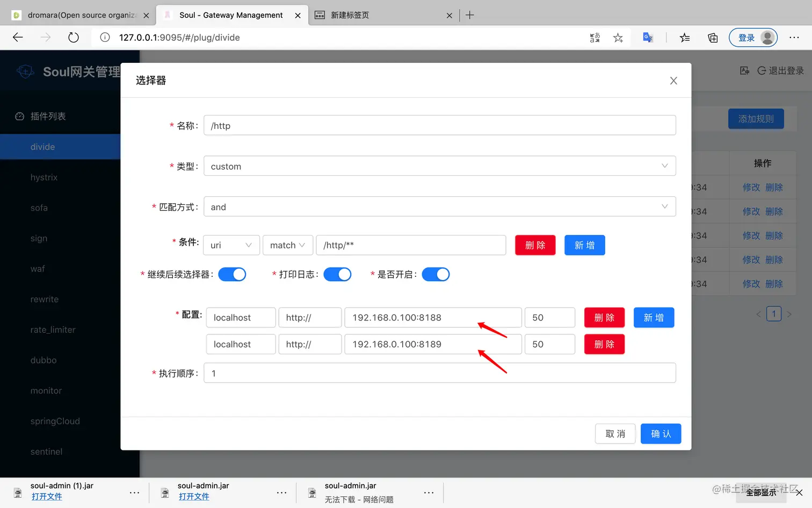Reload the page with the refresh icon
Viewport: 812px width, 508px height.
[x=74, y=37]
